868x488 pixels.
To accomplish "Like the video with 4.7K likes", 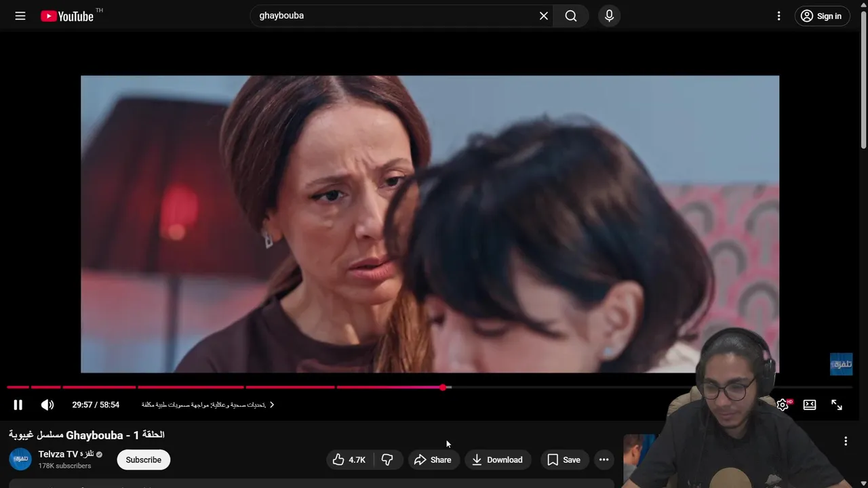I will coord(349,460).
